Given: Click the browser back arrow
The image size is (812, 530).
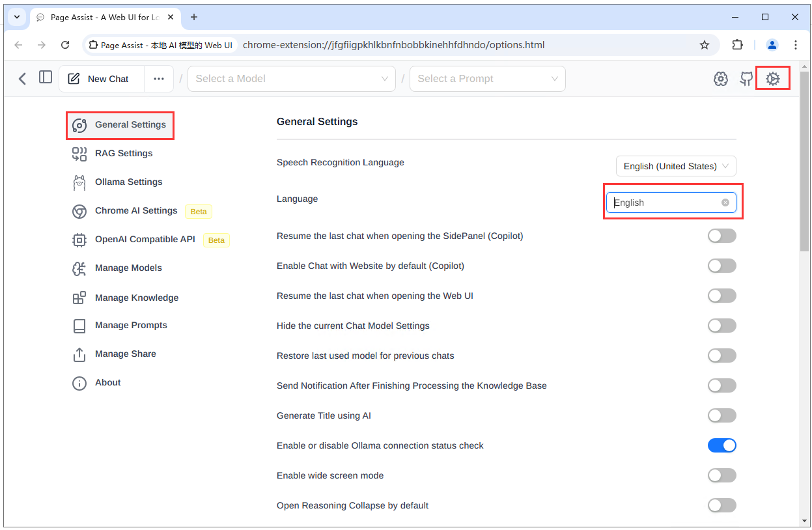Looking at the screenshot, I should pyautogui.click(x=18, y=45).
